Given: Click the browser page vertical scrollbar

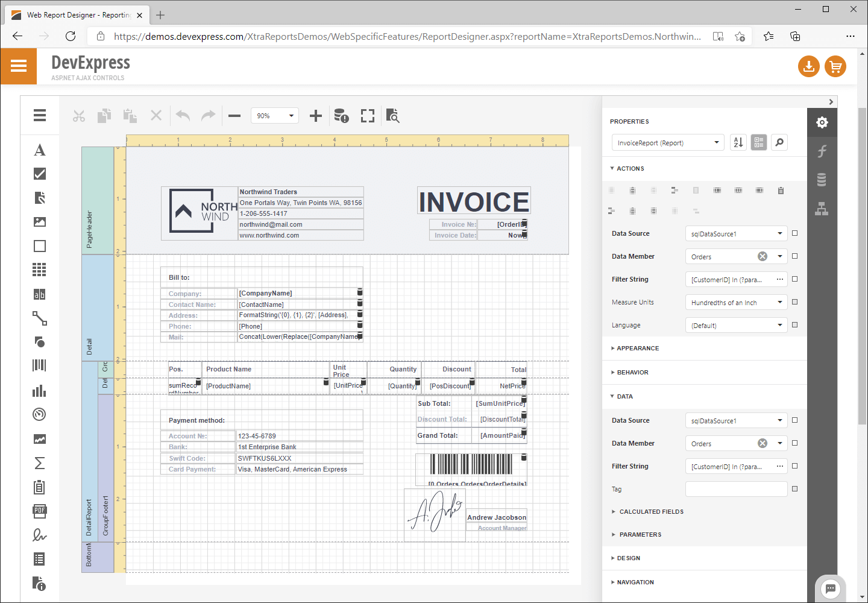Looking at the screenshot, I should [862, 265].
